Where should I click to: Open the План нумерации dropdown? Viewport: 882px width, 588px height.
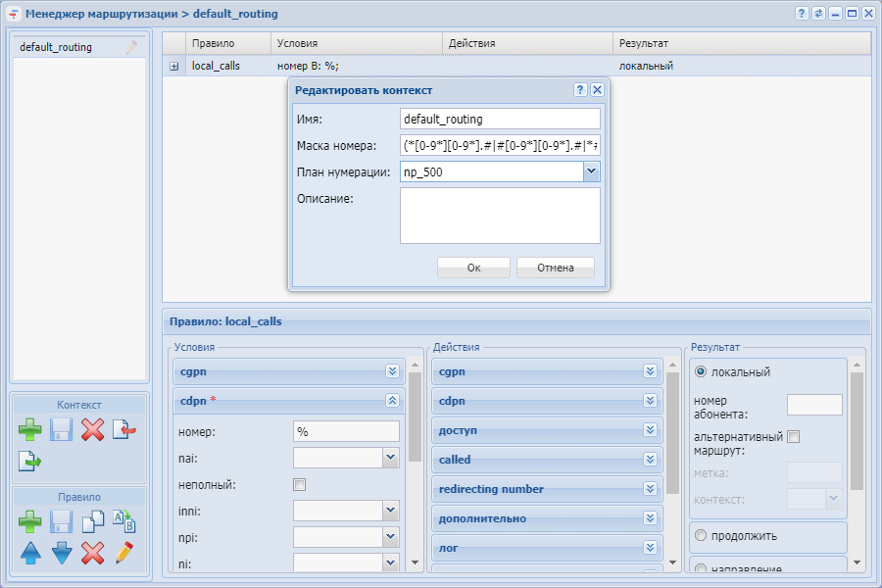coord(591,171)
